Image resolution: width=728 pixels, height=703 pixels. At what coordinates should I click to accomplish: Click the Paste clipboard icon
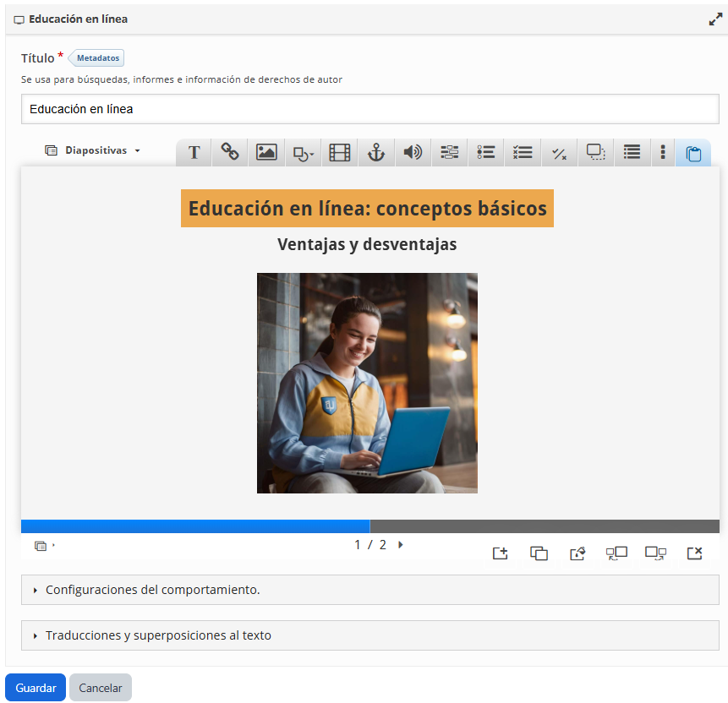pyautogui.click(x=693, y=154)
